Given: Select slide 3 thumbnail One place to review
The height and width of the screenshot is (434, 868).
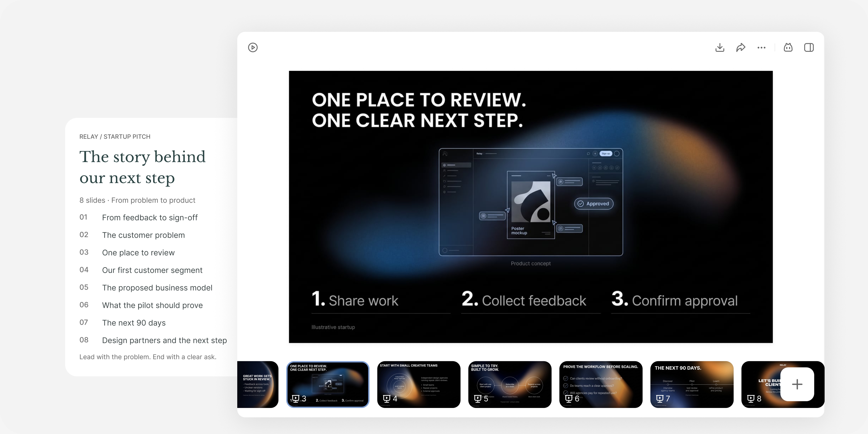Looking at the screenshot, I should [x=328, y=385].
